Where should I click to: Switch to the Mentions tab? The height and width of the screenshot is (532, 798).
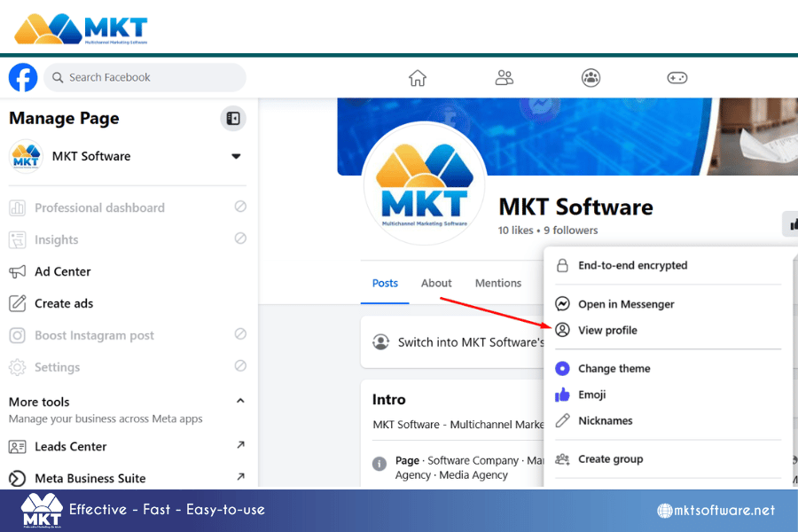click(x=498, y=283)
